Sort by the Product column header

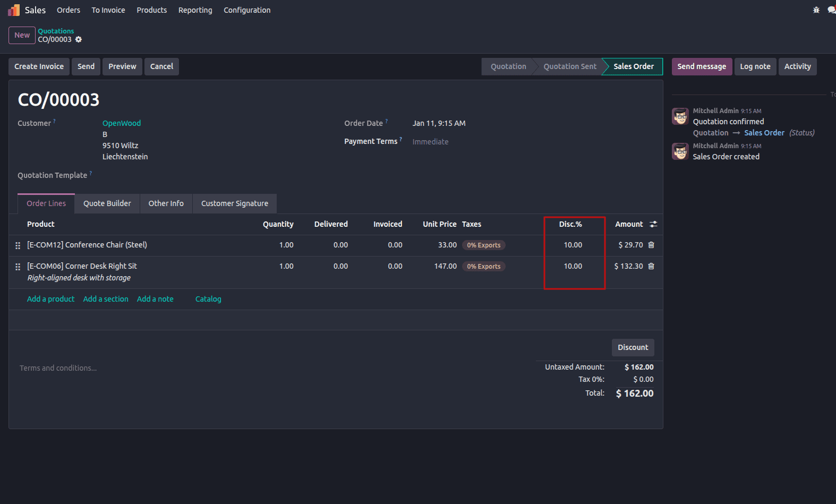click(41, 224)
